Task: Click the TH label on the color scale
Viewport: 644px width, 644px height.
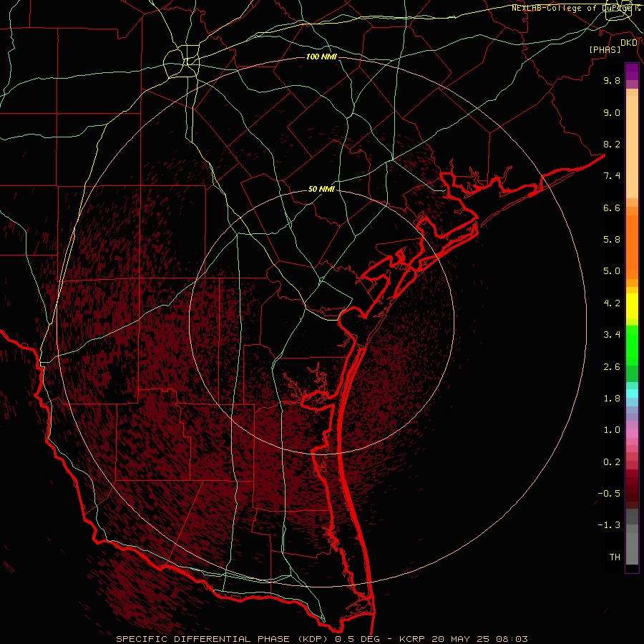Action: pos(615,557)
